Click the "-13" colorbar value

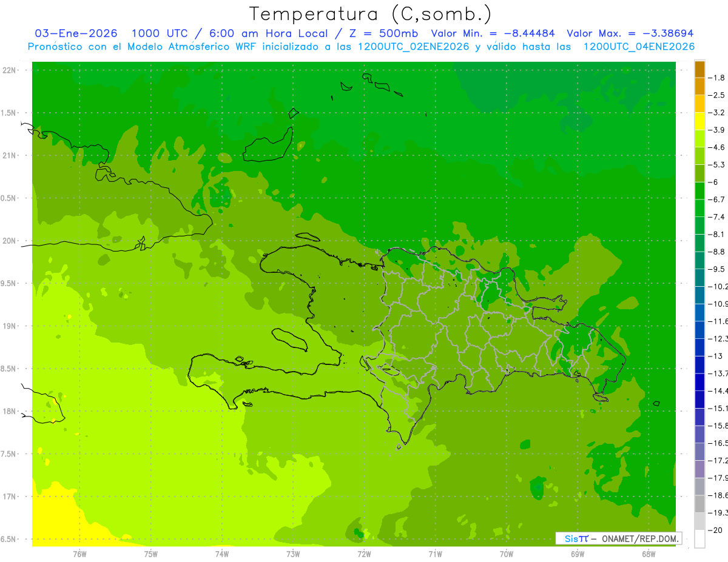tap(715, 356)
